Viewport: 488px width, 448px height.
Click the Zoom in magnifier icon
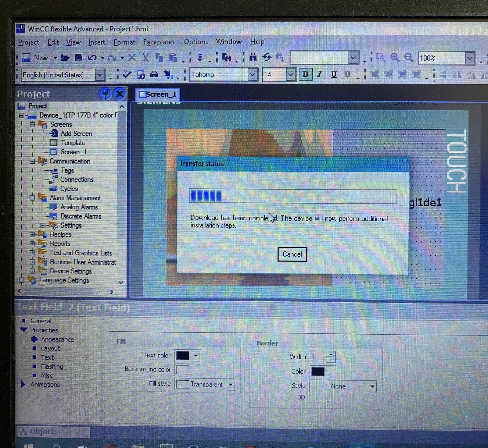[x=395, y=58]
